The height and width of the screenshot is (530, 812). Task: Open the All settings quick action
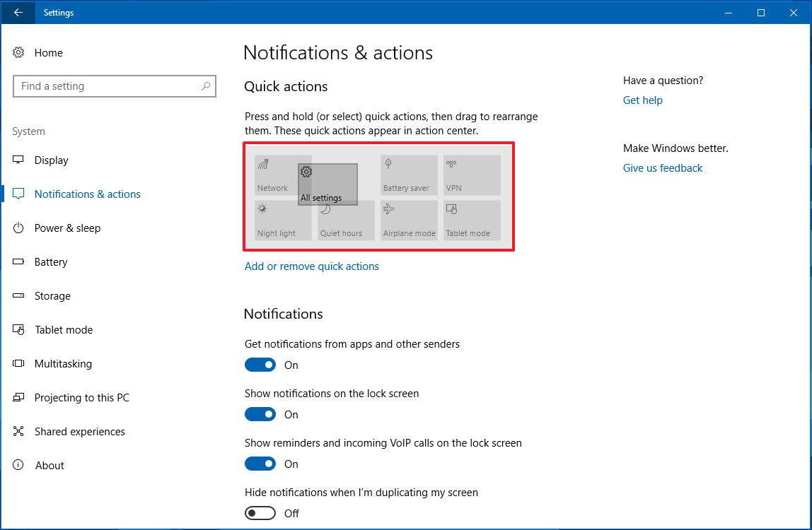point(327,184)
